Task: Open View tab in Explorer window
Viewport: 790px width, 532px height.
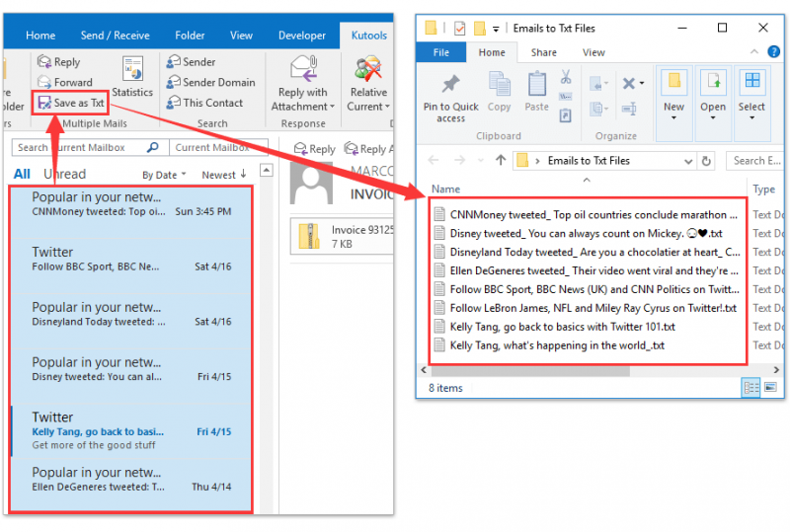Action: click(x=593, y=52)
